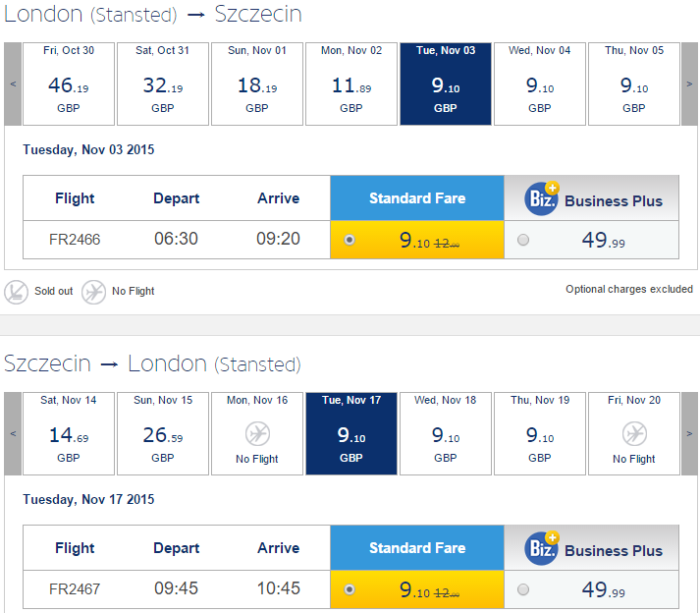Choose Fri, Oct 30 outbound date
Screen dimensions: 700x613
pos(69,84)
